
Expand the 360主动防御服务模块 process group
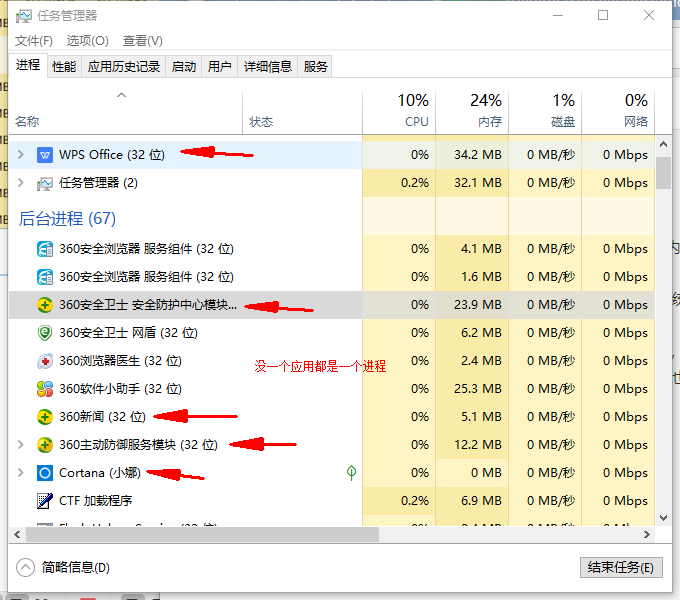tap(20, 444)
